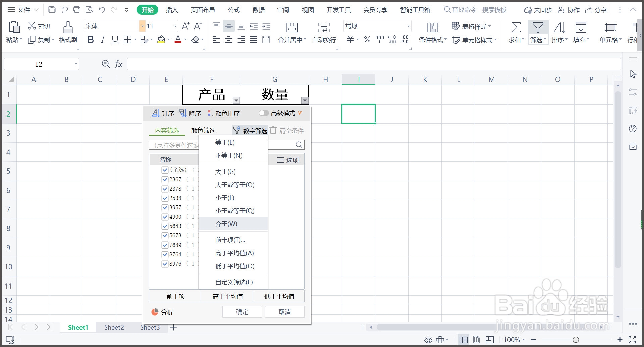Viewport: 644px width, 347px height.
Task: Toggle the 高级模式 switch in filter panel
Action: [264, 113]
